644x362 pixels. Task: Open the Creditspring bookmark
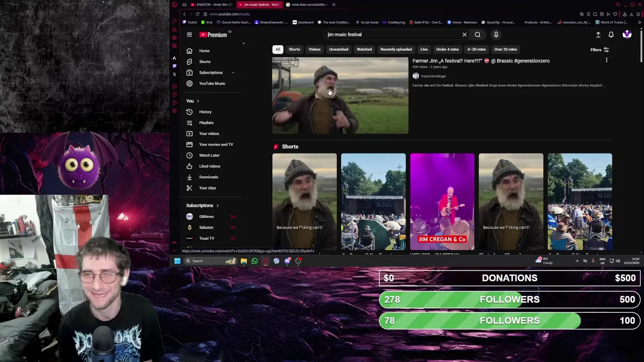point(394,22)
